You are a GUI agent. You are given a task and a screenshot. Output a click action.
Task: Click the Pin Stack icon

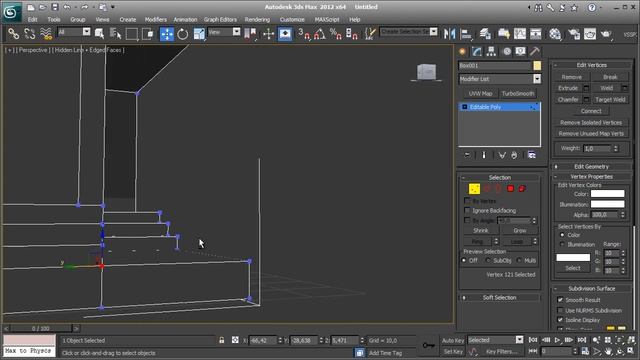tap(467, 155)
